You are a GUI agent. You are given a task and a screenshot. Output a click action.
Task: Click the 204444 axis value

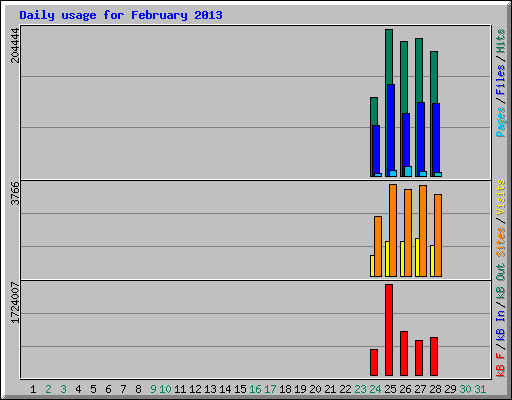tap(15, 45)
